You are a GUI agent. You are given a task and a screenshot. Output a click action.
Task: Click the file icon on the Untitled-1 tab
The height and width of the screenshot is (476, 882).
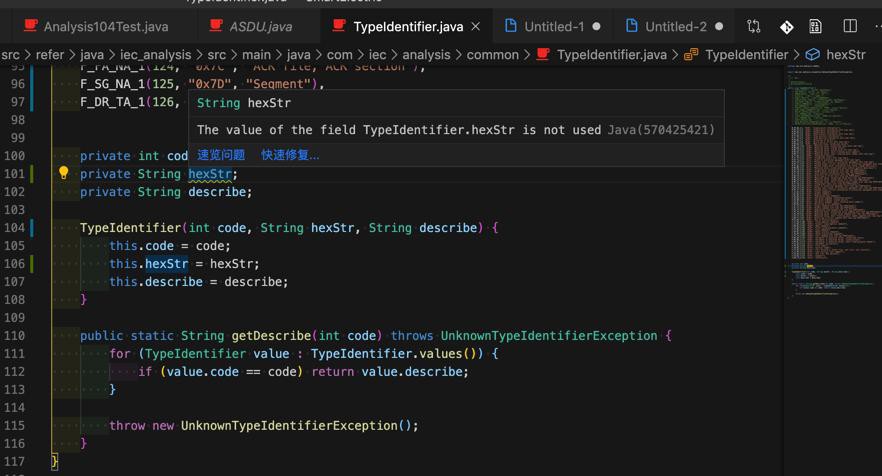coord(511,26)
